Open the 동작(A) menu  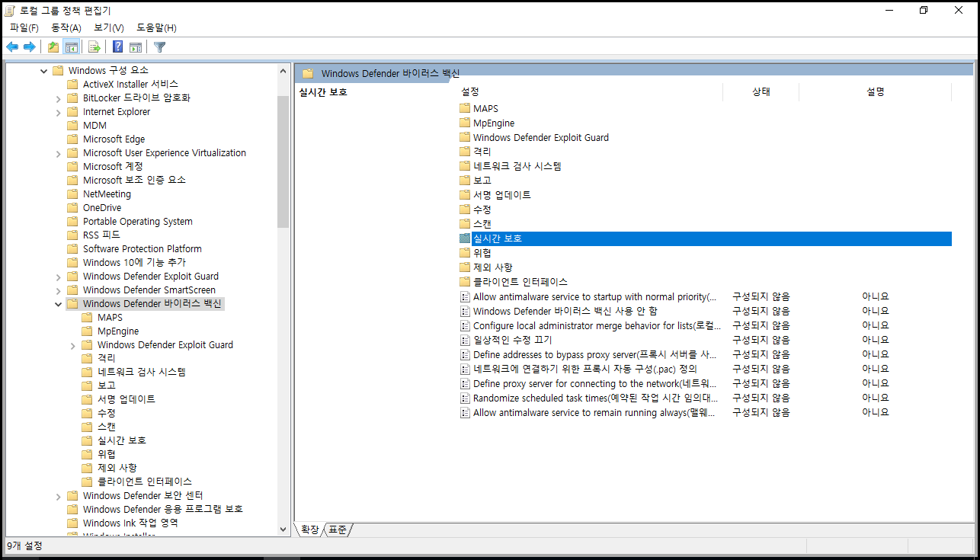(66, 27)
